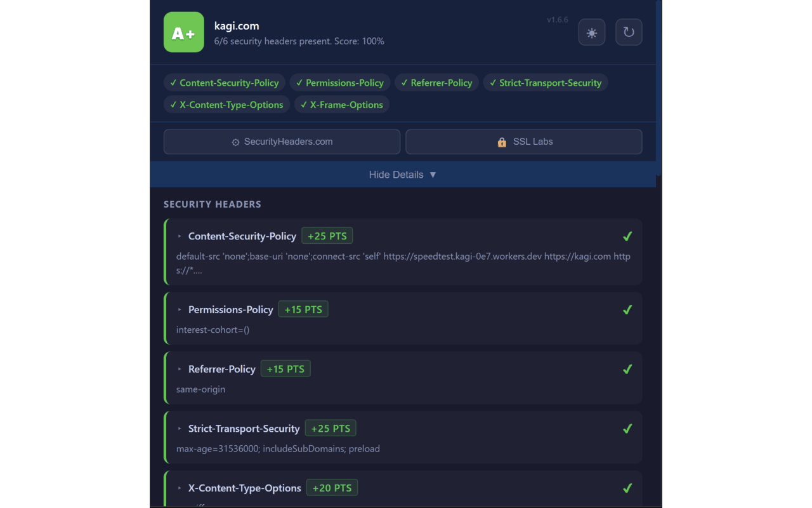Select the X-Frame-Options summary chip
Viewport: 812px width, 508px height.
pos(342,105)
